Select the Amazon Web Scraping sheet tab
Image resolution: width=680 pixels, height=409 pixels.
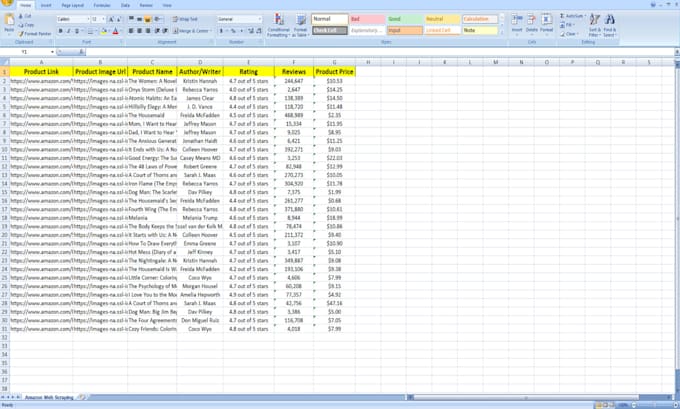pos(49,397)
